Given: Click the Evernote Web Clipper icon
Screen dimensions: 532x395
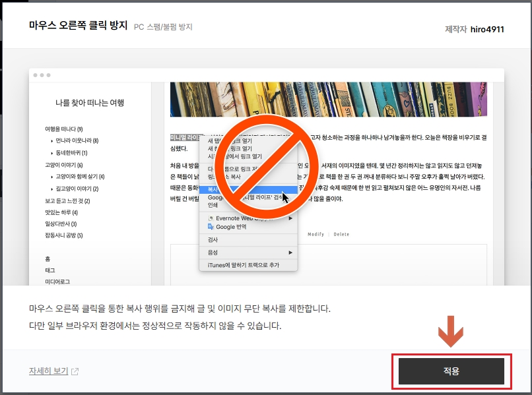Looking at the screenshot, I should 210,218.
